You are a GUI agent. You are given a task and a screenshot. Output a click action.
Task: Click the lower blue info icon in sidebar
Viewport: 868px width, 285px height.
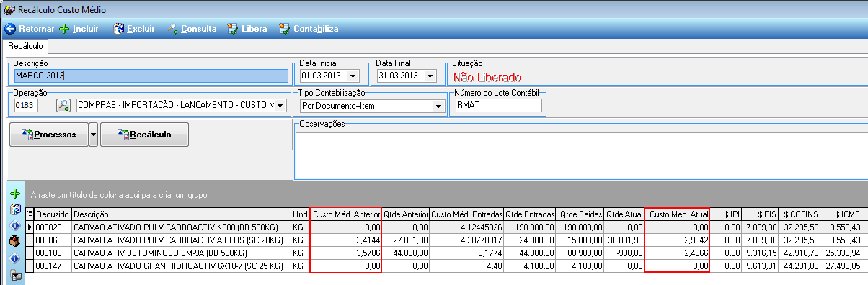point(15,258)
